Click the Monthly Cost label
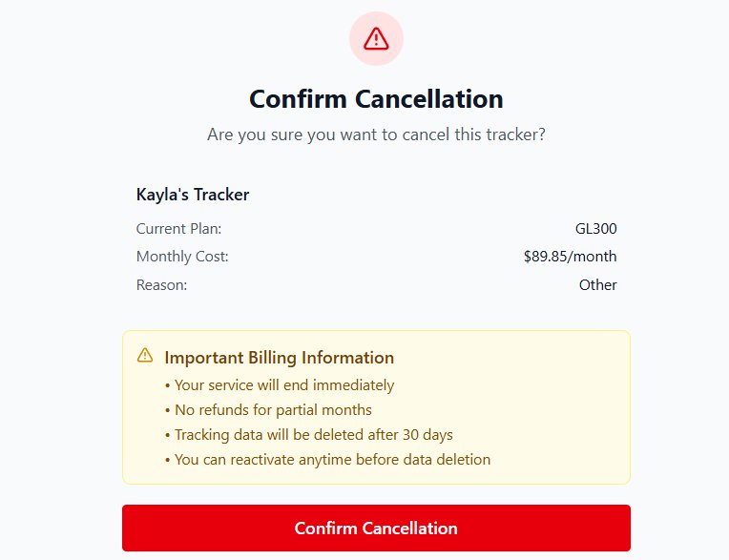 pyautogui.click(x=182, y=257)
